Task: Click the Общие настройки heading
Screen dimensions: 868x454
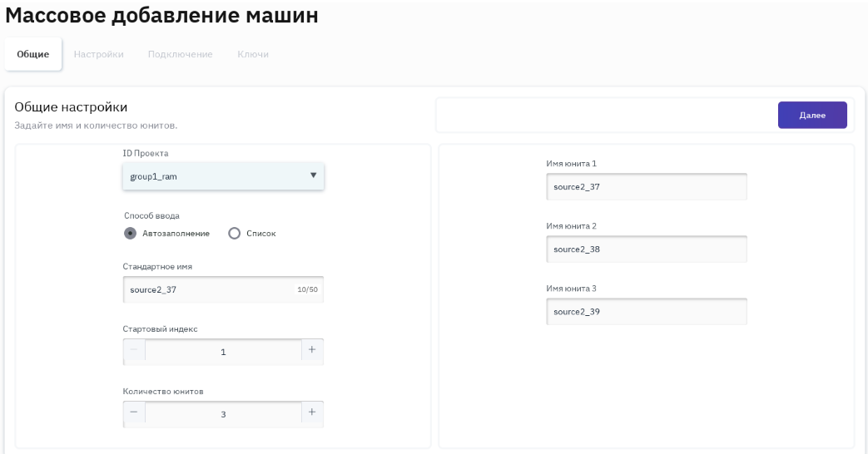Action: [71, 107]
